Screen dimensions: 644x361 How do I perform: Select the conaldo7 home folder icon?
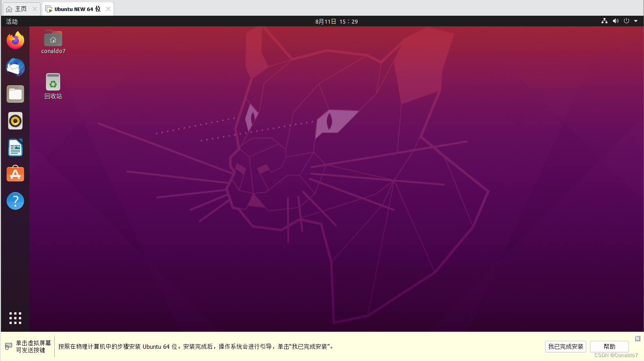pos(53,42)
